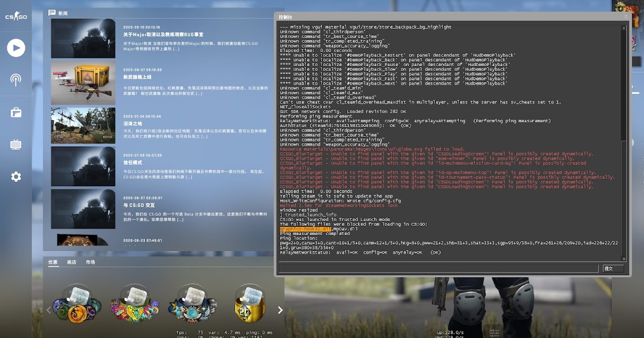Switch to the 优惠 tab

point(53,262)
